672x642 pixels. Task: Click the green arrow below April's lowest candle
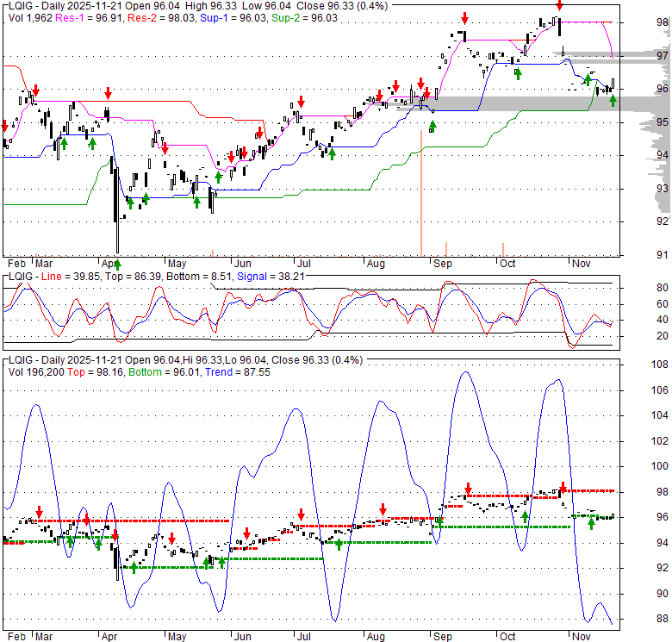pos(117,264)
